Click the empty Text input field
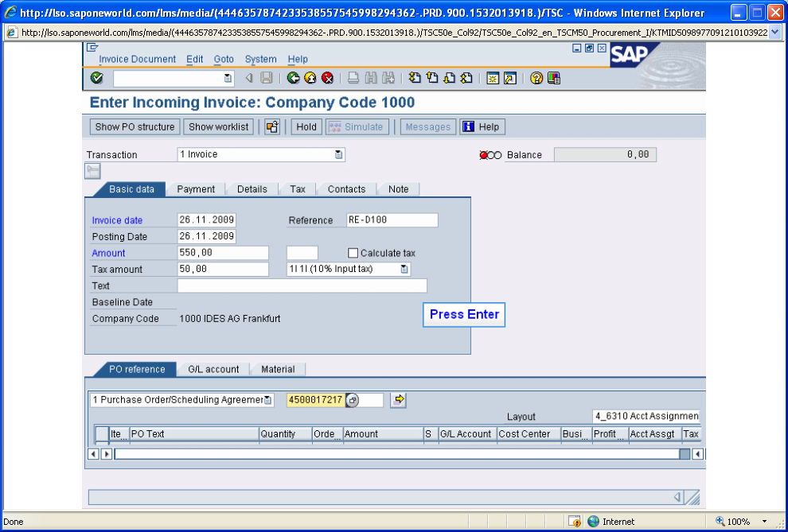788x532 pixels. (x=302, y=285)
